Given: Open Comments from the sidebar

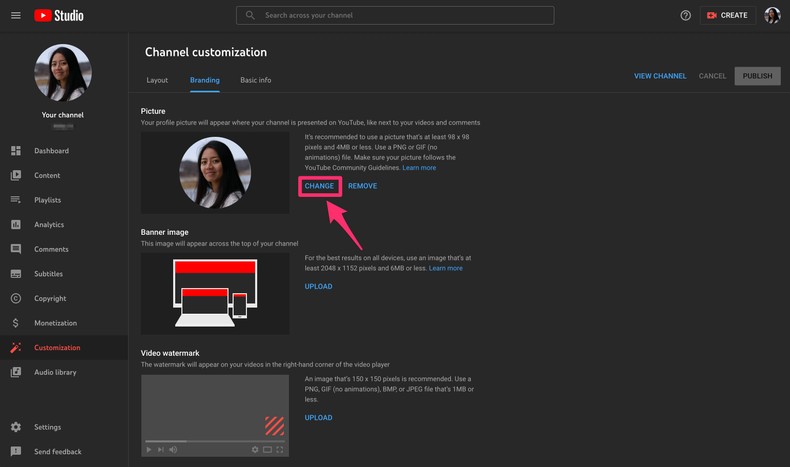Looking at the screenshot, I should point(51,249).
